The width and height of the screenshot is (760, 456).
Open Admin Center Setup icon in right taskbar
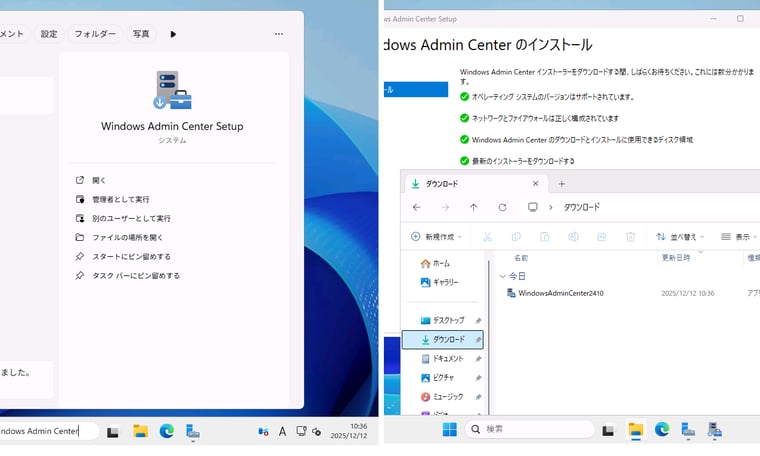[714, 430]
